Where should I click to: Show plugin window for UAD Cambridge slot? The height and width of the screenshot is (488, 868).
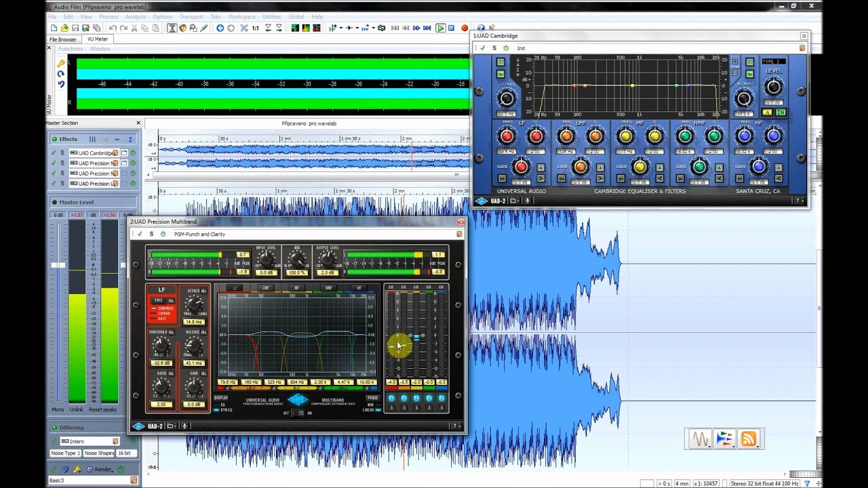(x=124, y=153)
